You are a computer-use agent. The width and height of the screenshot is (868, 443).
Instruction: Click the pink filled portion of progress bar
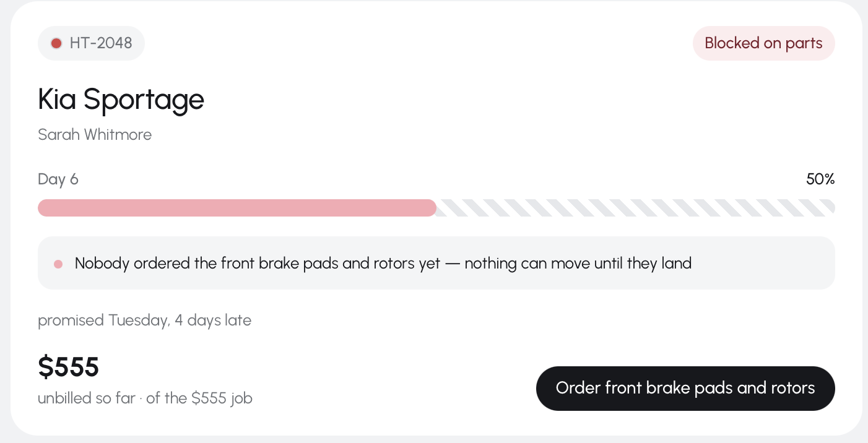click(x=237, y=208)
